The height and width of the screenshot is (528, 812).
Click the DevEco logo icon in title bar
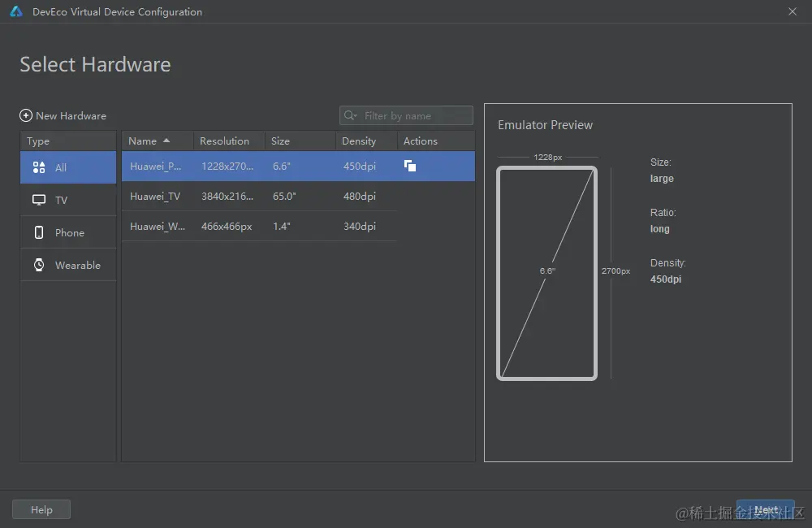click(x=16, y=11)
